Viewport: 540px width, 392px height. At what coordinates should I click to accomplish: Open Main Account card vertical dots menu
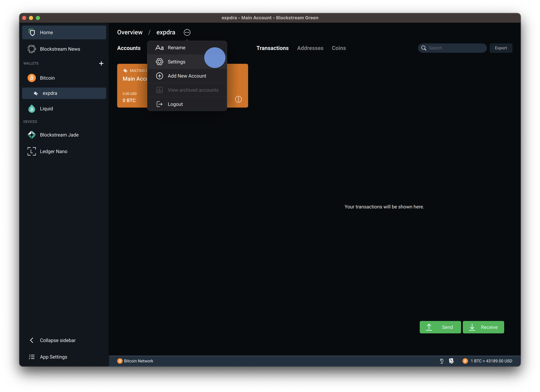pos(238,99)
